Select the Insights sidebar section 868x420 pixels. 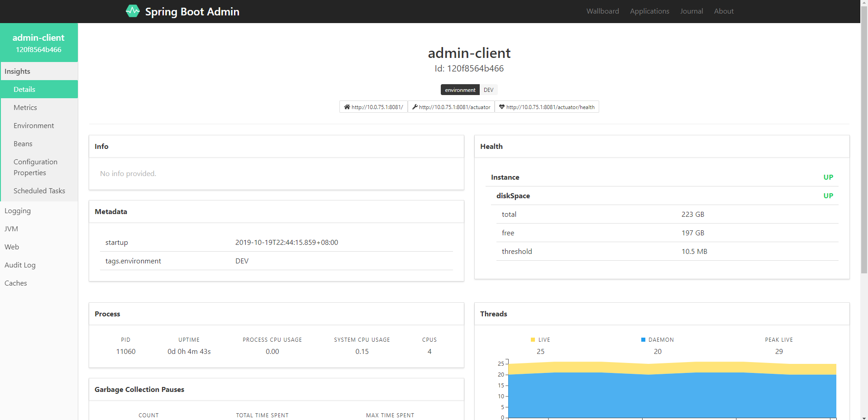click(x=39, y=71)
